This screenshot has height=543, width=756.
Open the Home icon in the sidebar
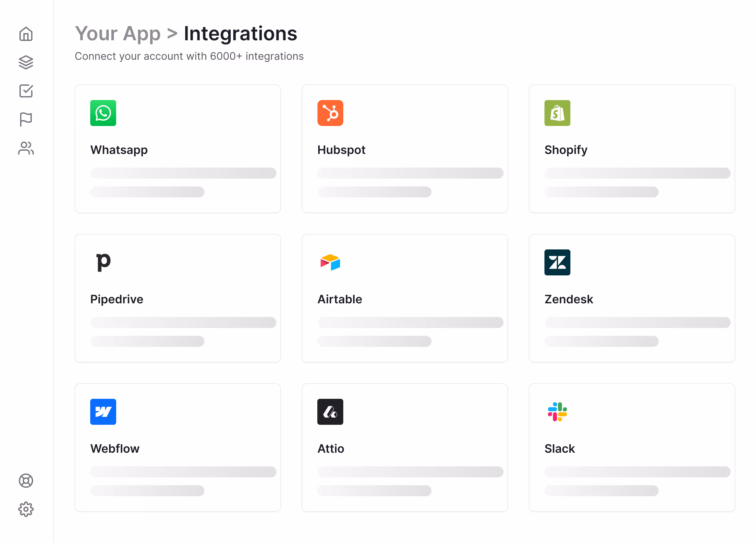pos(26,34)
